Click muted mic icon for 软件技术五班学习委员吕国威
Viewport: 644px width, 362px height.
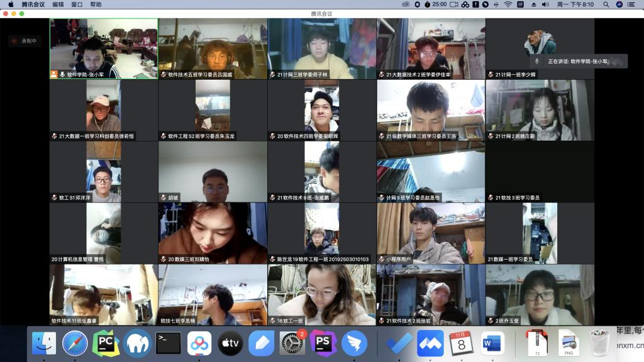[164, 74]
